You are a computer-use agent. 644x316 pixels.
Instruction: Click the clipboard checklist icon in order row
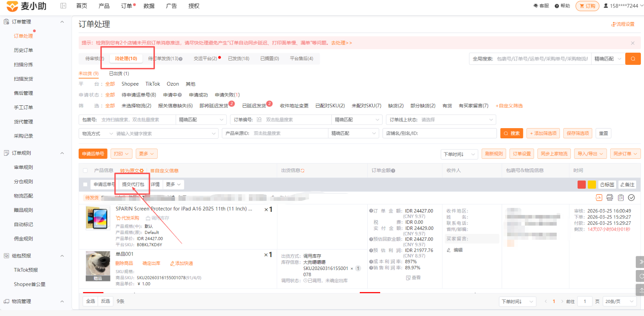pos(621,198)
